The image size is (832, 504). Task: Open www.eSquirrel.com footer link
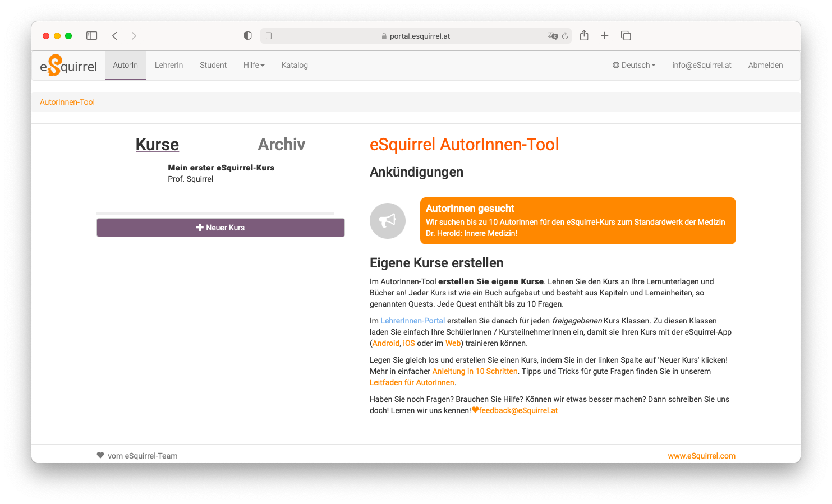[701, 456]
